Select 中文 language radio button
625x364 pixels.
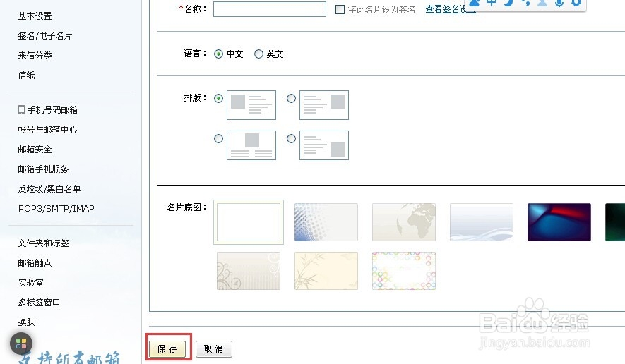(x=218, y=54)
